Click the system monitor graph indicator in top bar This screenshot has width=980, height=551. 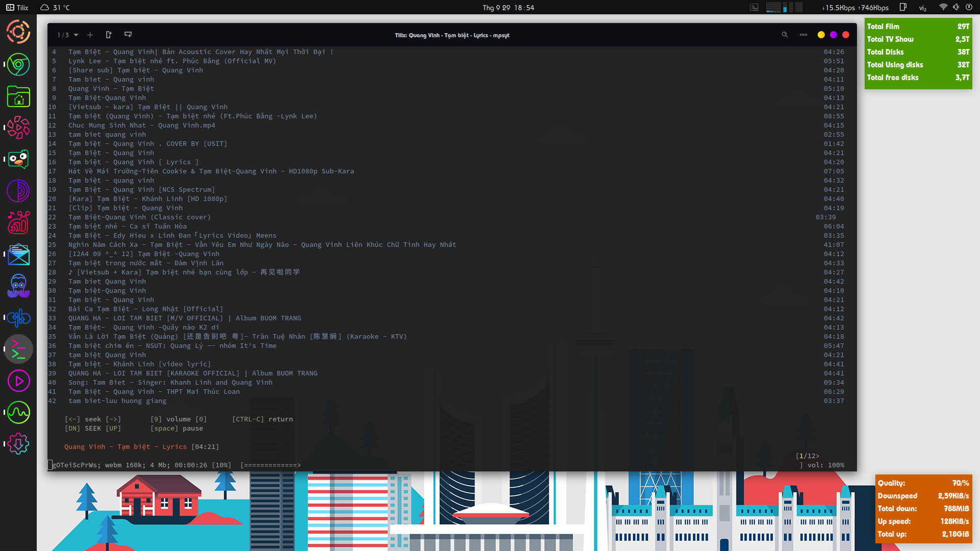click(785, 7)
